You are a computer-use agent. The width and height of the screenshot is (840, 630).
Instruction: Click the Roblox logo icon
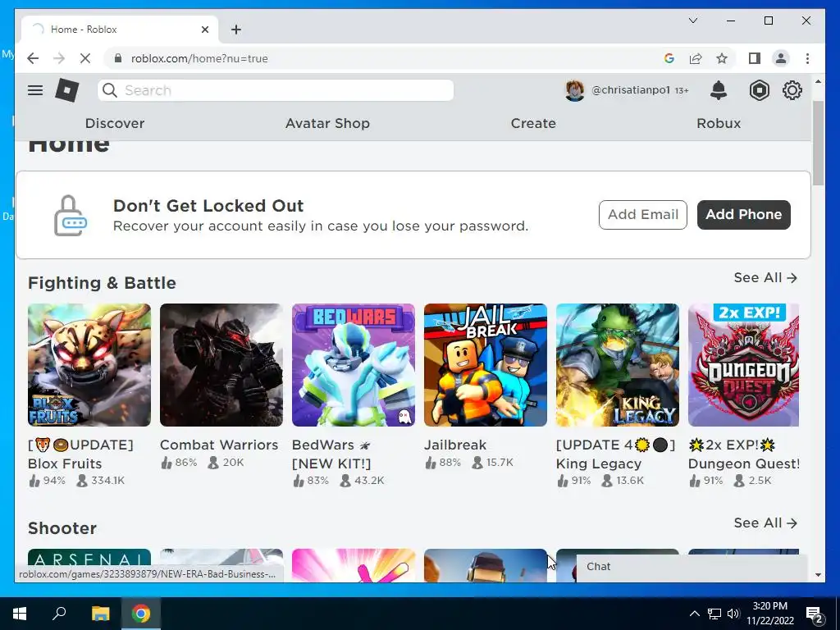coord(67,90)
